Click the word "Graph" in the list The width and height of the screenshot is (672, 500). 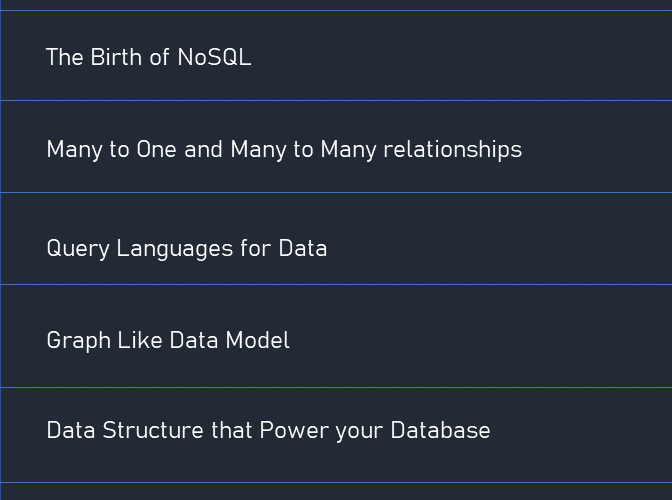(79, 341)
